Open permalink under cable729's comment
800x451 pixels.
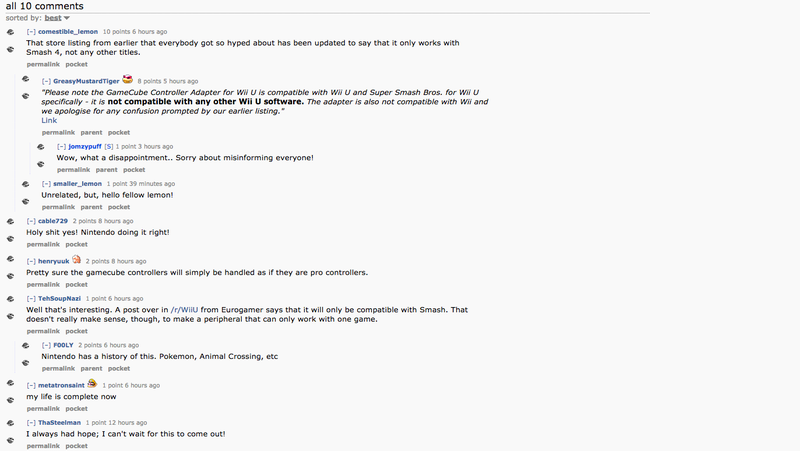(x=43, y=244)
